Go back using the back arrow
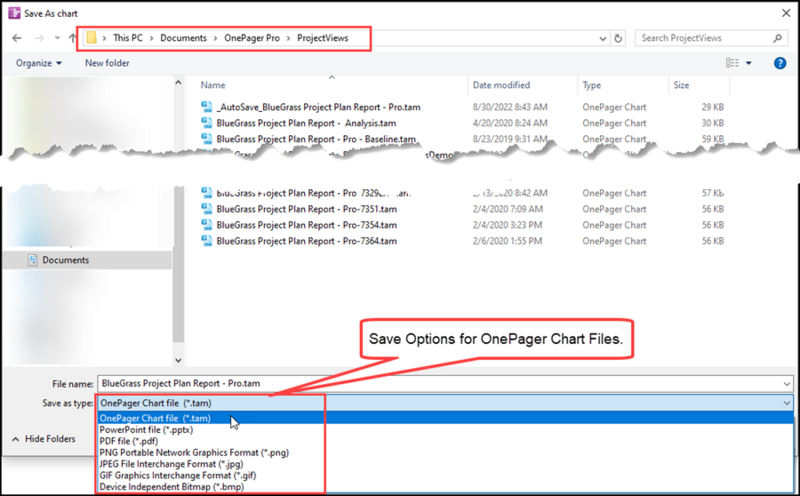This screenshot has width=800, height=496. pos(17,38)
